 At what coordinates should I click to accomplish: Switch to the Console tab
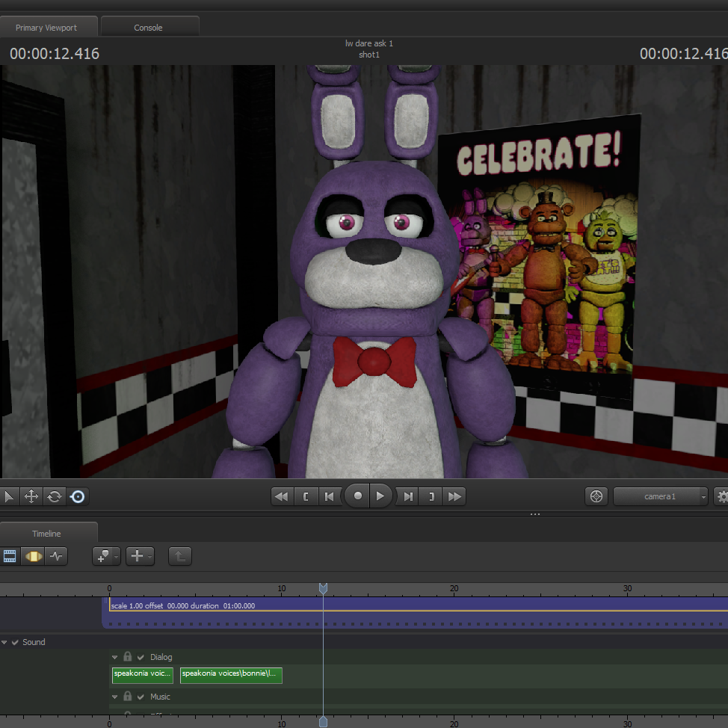tap(148, 28)
